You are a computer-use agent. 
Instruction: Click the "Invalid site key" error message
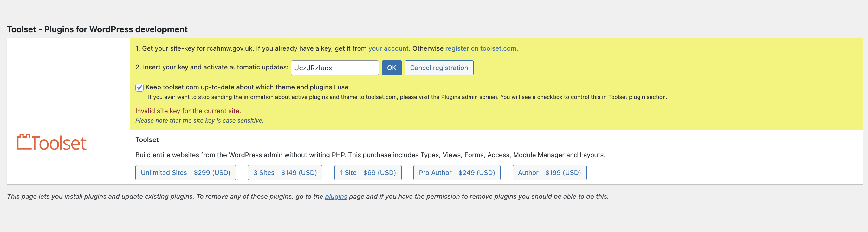[x=188, y=111]
